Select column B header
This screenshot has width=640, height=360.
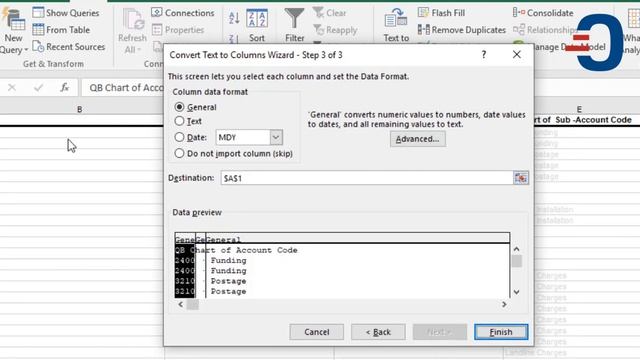coord(80,109)
